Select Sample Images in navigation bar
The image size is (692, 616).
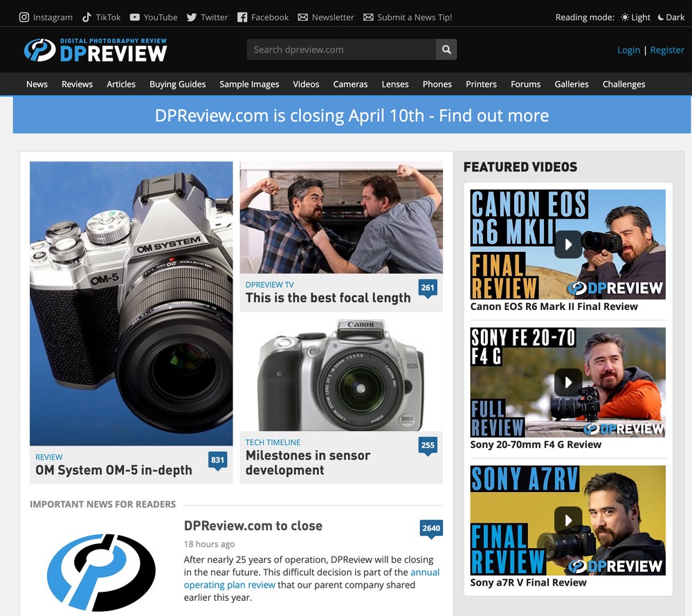click(x=249, y=84)
